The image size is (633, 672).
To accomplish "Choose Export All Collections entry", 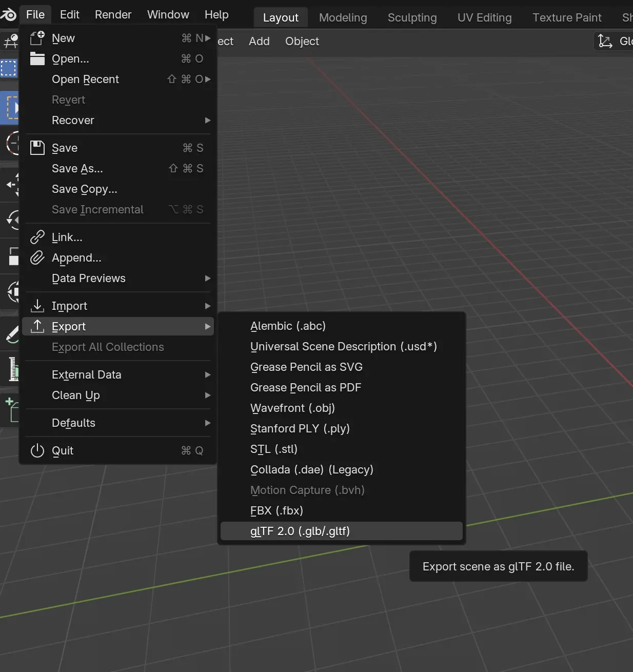I will click(118, 347).
